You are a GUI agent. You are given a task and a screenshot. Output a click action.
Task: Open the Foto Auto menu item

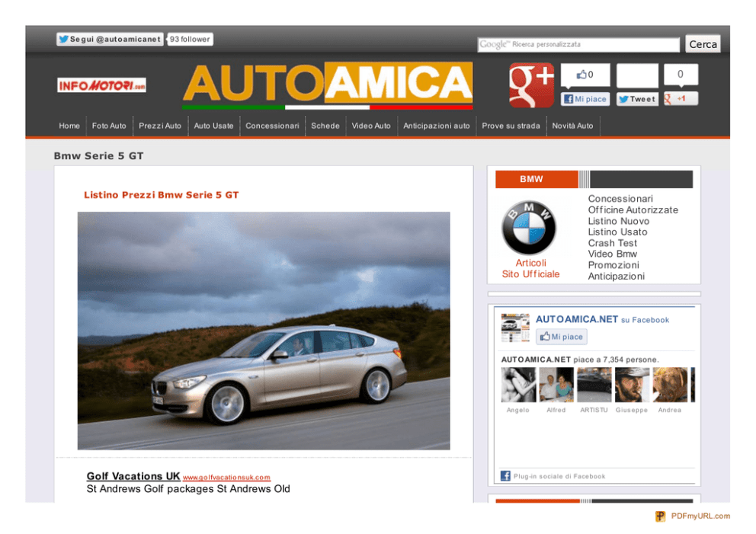[109, 126]
